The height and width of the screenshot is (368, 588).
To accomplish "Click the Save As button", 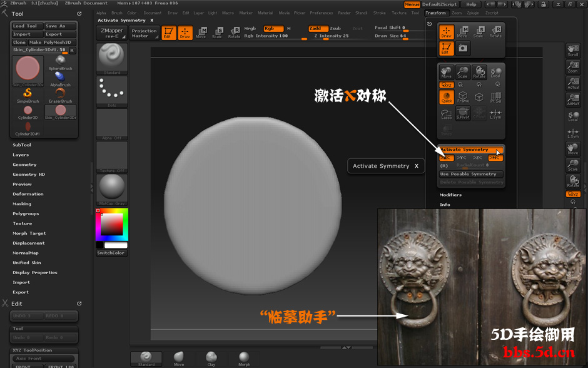I will [60, 26].
